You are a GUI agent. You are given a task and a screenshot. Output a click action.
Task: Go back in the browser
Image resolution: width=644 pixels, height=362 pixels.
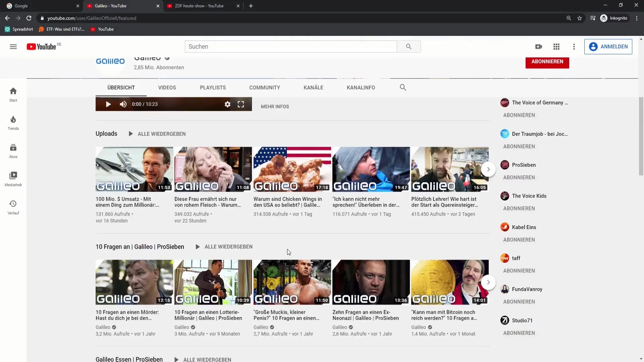7,18
